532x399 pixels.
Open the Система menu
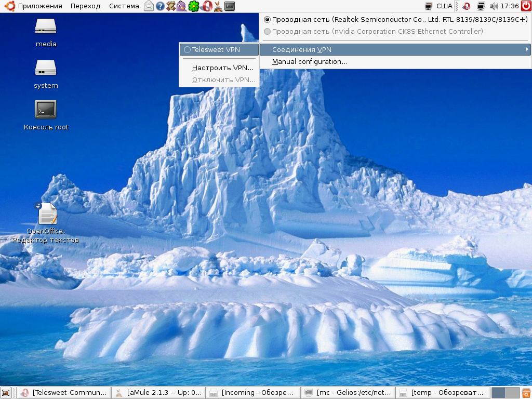124,6
